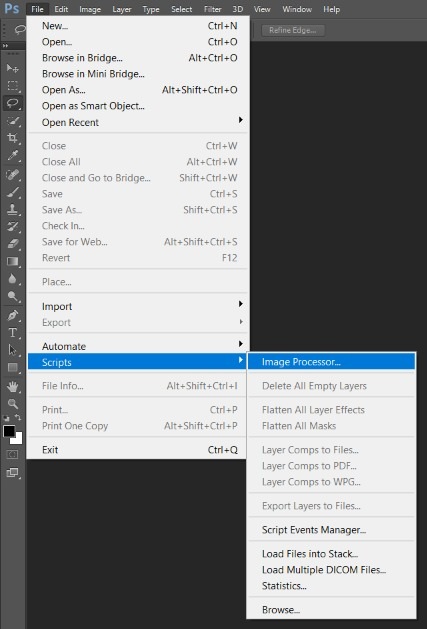Select the Eyedropper tool
Screen dimensions: 427x629
[x=12, y=156]
